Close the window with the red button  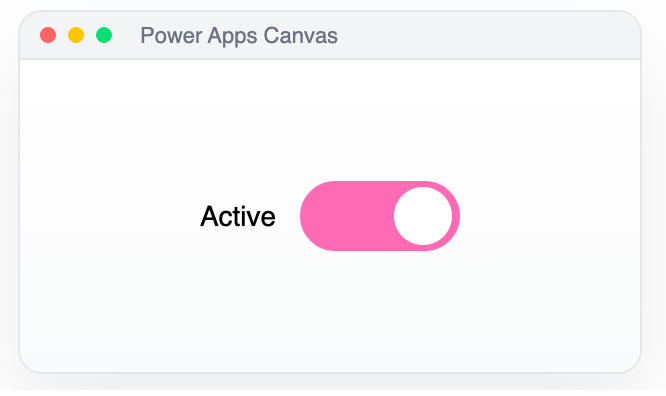click(x=48, y=35)
